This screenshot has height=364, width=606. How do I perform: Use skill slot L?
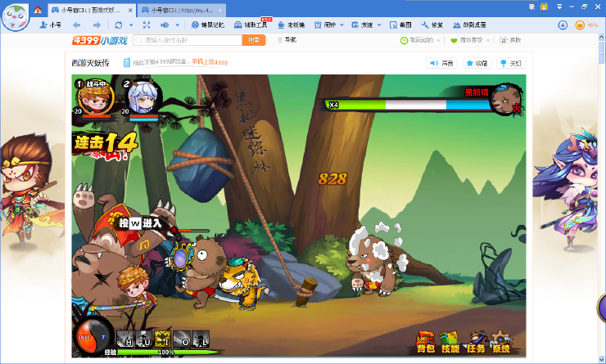tap(201, 339)
